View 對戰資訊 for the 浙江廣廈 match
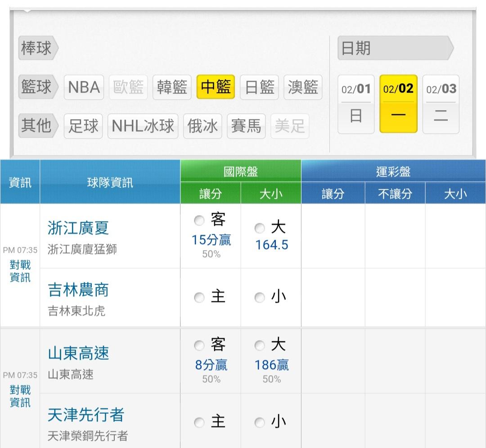 [x=20, y=271]
